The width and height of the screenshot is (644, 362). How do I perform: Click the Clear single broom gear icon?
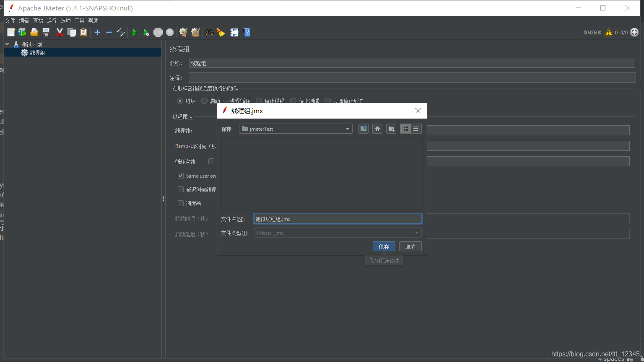(x=183, y=32)
